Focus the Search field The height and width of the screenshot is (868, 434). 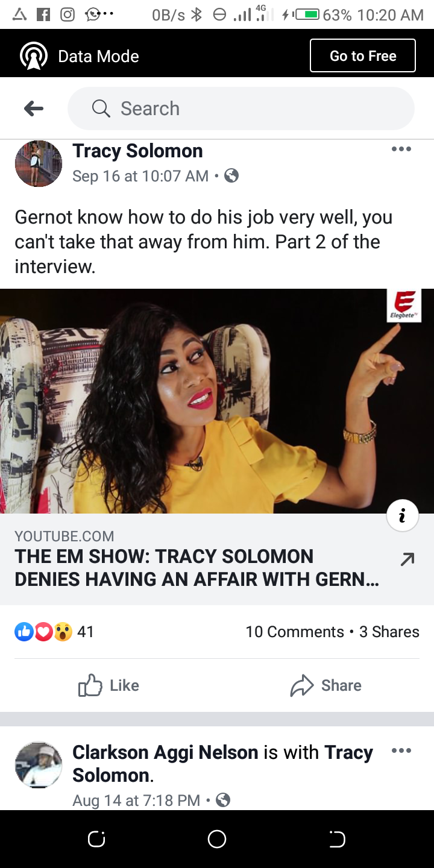(241, 108)
